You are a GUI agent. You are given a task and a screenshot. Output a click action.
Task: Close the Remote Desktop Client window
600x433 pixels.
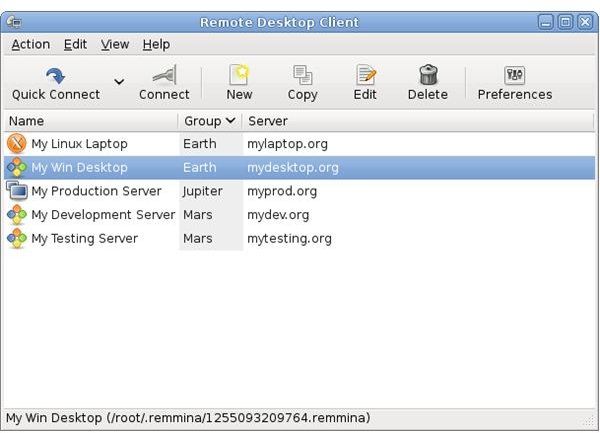[585, 22]
